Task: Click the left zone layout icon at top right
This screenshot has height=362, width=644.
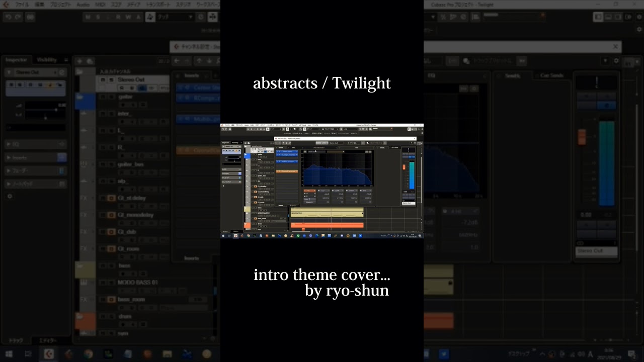Action: click(598, 17)
